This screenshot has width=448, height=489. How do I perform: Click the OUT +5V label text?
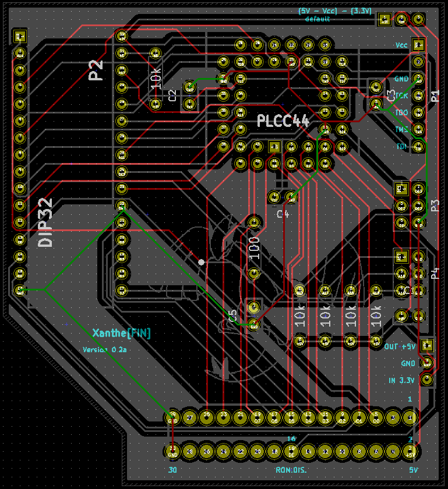click(400, 346)
